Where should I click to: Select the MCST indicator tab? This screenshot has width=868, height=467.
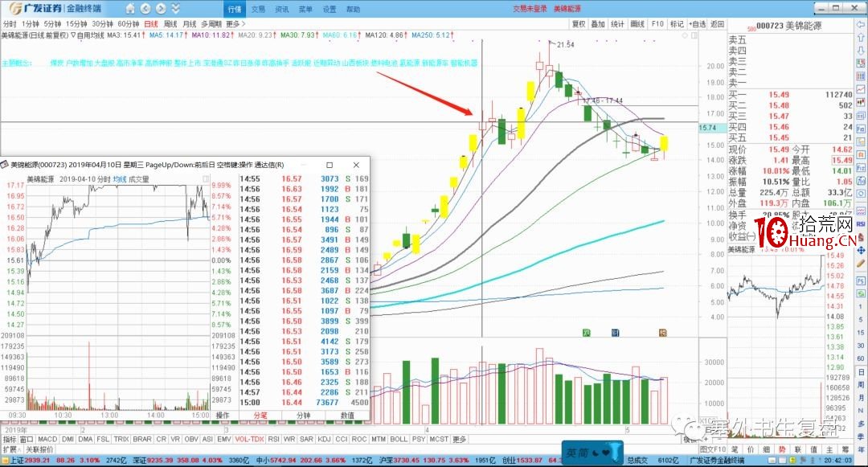(x=439, y=440)
